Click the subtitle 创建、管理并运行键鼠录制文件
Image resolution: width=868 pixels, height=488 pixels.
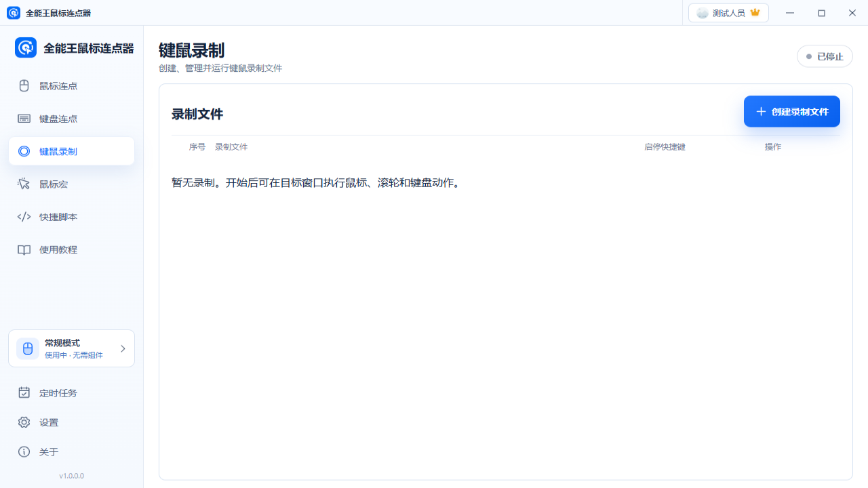pos(220,68)
